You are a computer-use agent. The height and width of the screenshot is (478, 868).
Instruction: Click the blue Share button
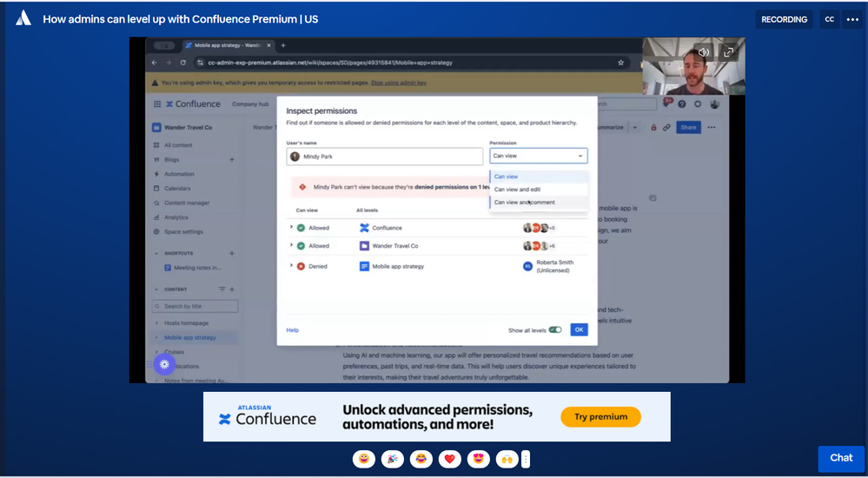tap(689, 128)
